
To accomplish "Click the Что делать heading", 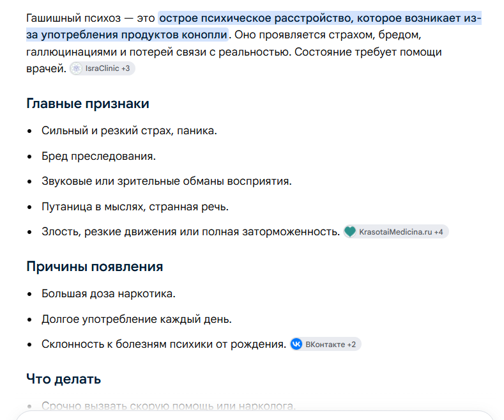I will pyautogui.click(x=64, y=379).
